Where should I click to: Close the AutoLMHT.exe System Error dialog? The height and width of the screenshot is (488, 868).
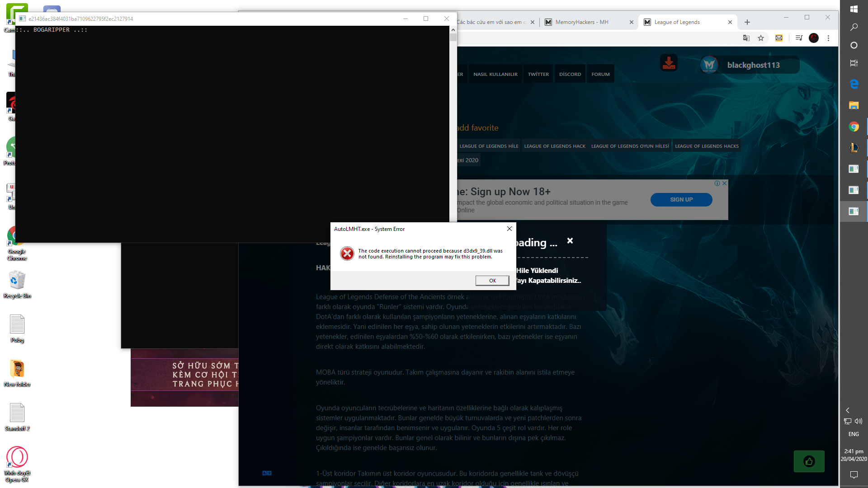click(x=509, y=229)
